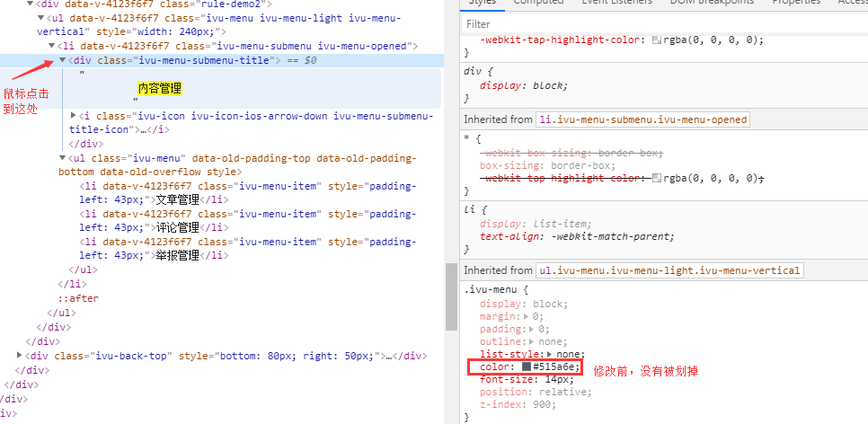Click the closing </li> tag row
The height and width of the screenshot is (424, 868).
[x=73, y=284]
